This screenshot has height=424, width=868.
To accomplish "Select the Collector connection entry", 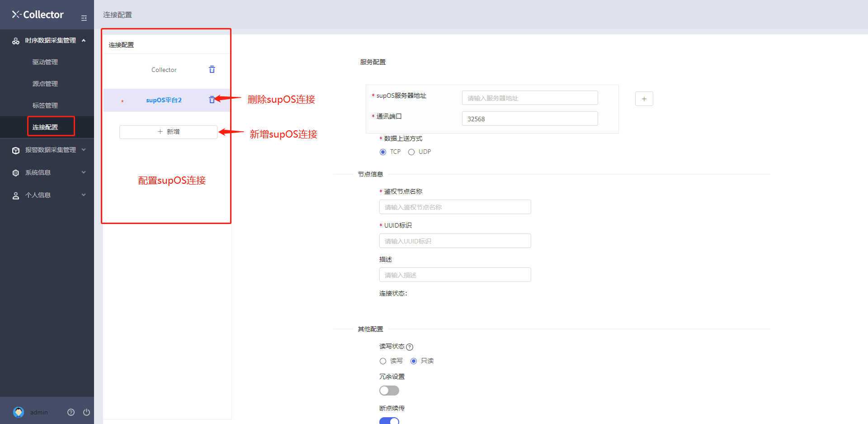I will click(164, 70).
